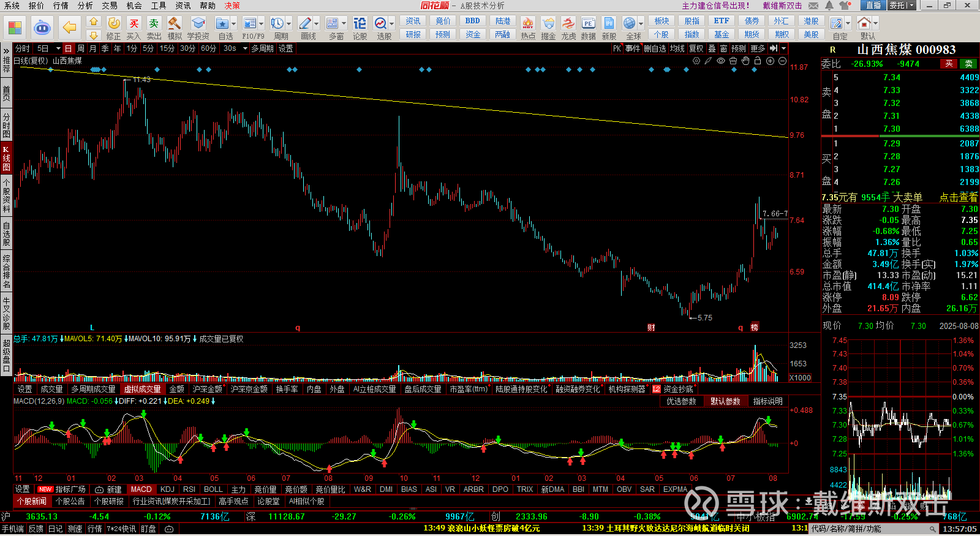Open the 龙虎 dragon icon

[568, 23]
